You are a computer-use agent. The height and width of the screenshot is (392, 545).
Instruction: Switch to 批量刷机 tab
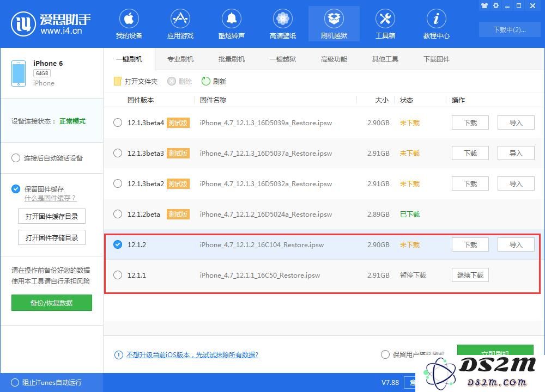click(x=232, y=59)
